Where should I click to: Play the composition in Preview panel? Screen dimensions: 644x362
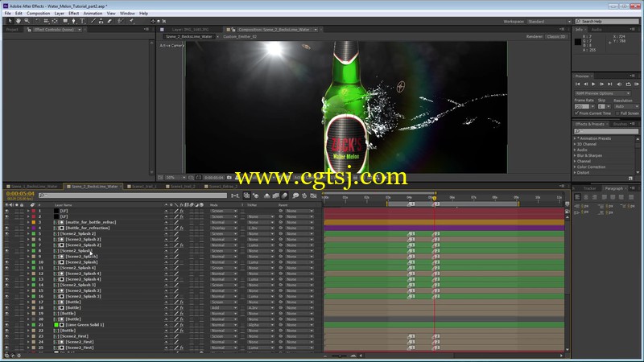tap(593, 84)
